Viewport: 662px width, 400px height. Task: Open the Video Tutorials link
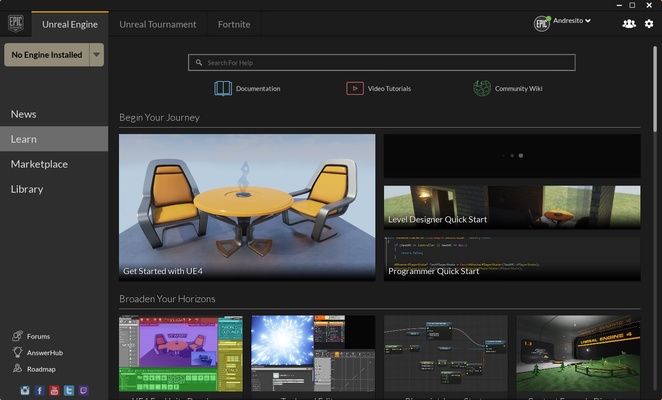pos(389,88)
